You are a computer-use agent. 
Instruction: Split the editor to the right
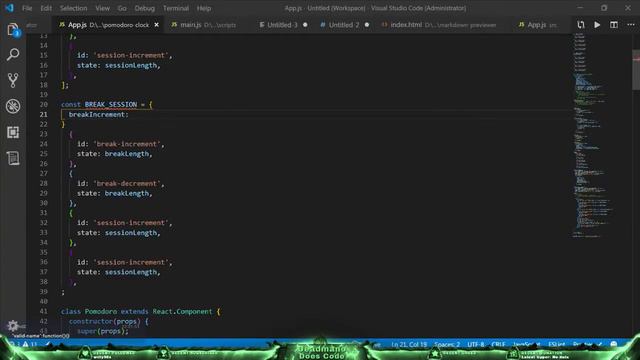(614, 25)
